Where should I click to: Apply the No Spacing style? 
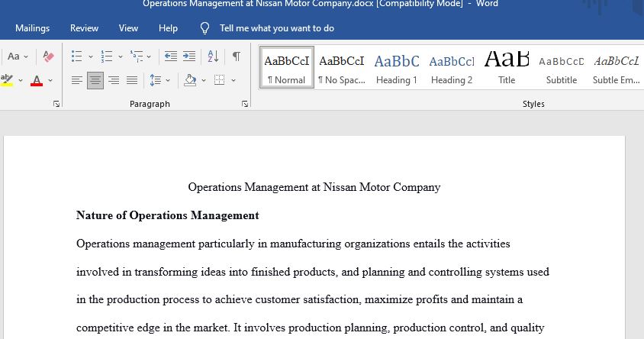click(x=342, y=67)
